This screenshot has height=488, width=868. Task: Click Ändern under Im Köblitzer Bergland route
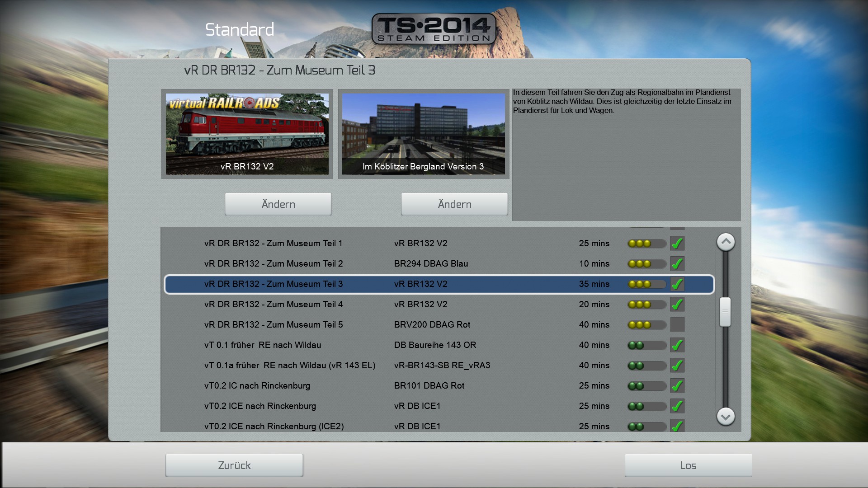point(454,204)
